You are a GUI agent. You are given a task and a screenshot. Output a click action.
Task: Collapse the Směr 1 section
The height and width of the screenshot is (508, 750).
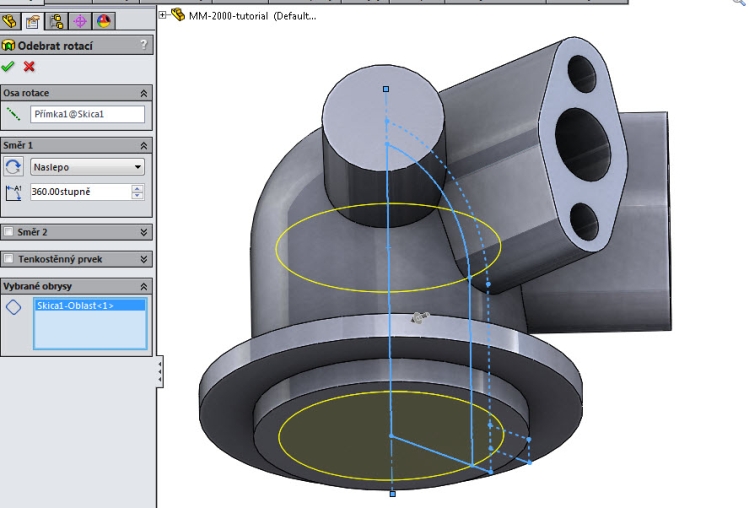(x=144, y=145)
